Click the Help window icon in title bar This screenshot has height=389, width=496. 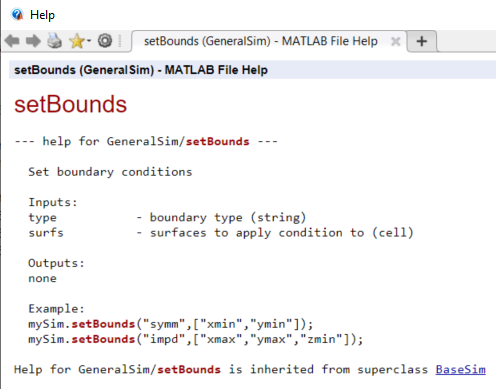(17, 15)
